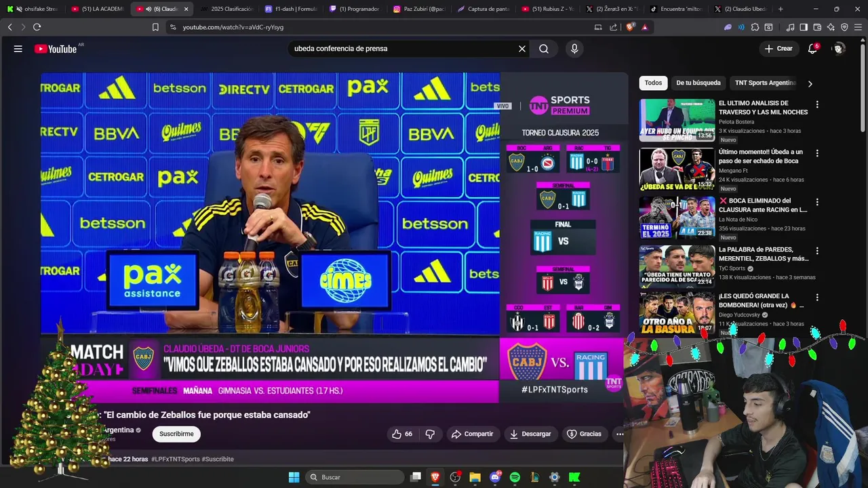Show more filter chips with right arrow
This screenshot has height=488, width=868.
click(x=810, y=83)
